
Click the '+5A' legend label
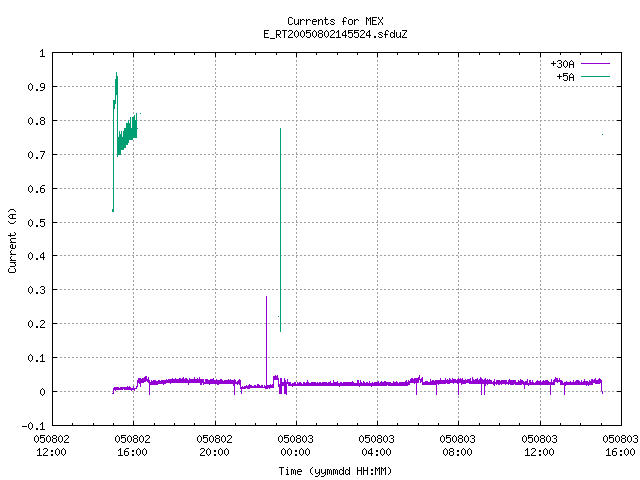point(565,77)
